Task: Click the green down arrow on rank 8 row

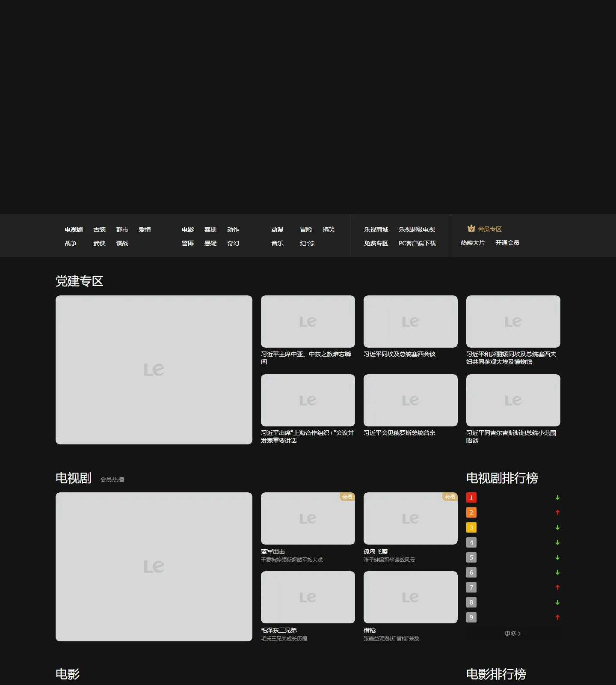Action: click(x=557, y=602)
